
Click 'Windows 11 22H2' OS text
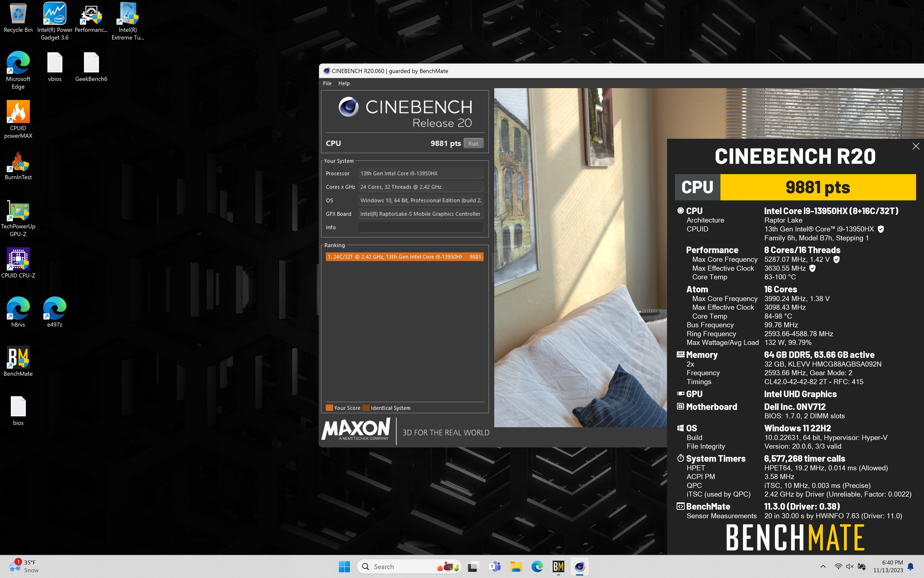pos(797,428)
